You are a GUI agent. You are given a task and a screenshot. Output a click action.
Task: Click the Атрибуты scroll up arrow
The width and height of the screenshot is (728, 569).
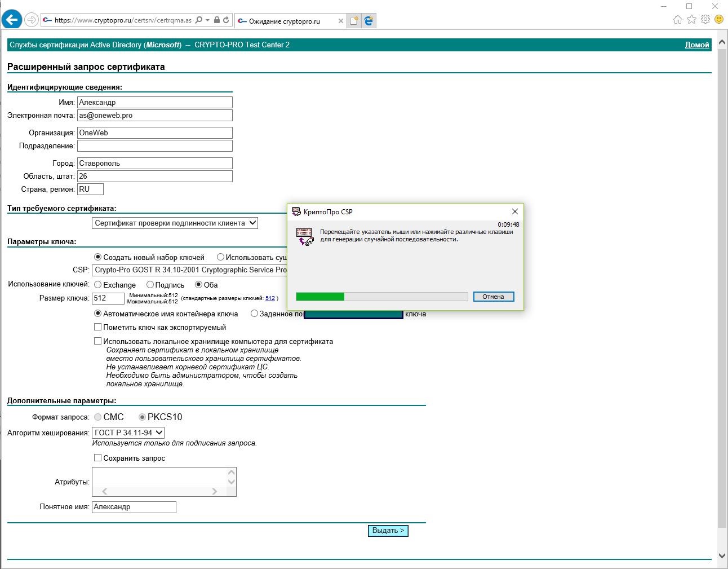click(x=231, y=473)
